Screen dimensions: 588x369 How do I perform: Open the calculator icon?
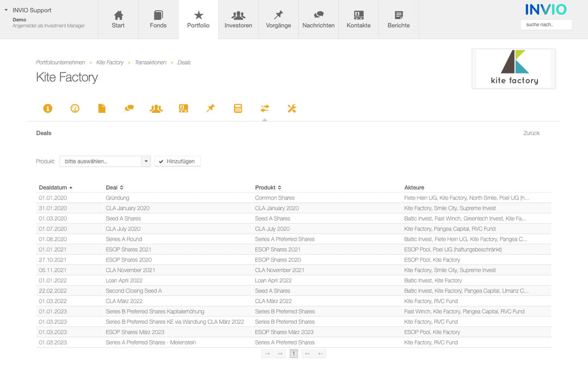click(238, 108)
